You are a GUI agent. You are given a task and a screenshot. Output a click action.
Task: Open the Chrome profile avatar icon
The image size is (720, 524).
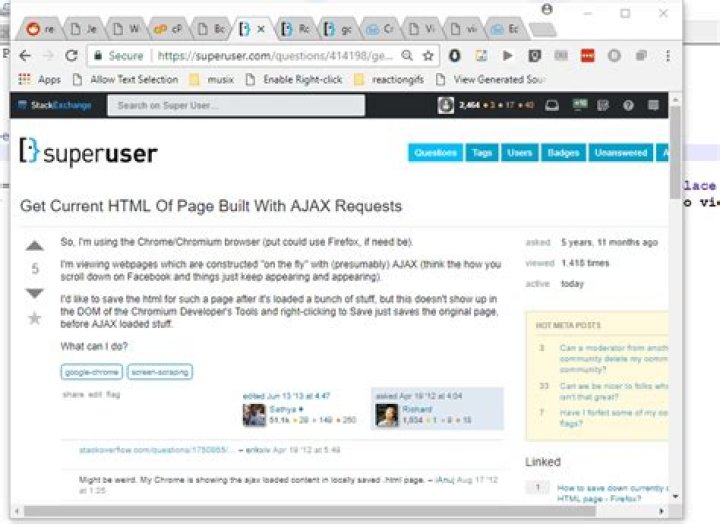click(x=547, y=9)
